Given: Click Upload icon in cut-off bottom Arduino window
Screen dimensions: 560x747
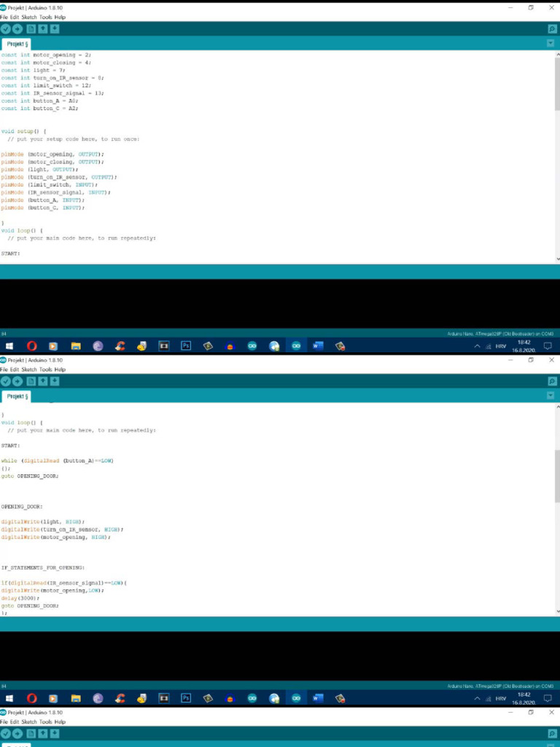Looking at the screenshot, I should tap(17, 734).
